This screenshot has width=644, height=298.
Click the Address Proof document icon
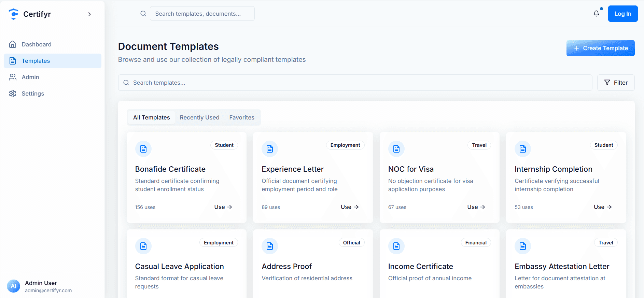pyautogui.click(x=270, y=246)
